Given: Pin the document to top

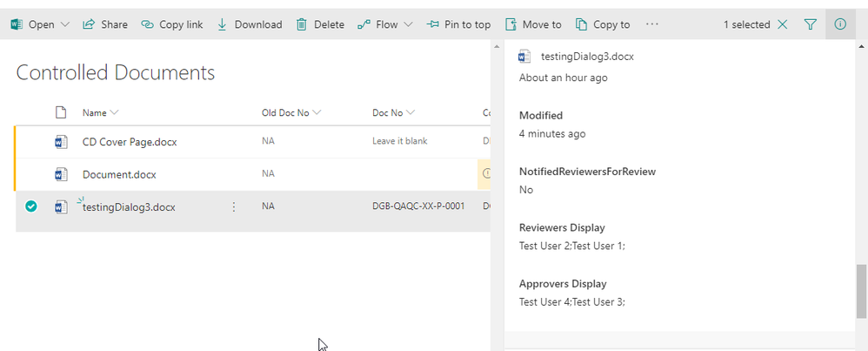Looking at the screenshot, I should tap(458, 24).
